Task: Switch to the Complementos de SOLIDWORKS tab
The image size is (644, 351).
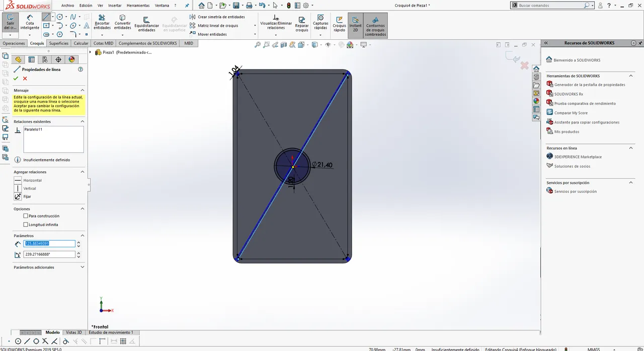Action: click(148, 43)
